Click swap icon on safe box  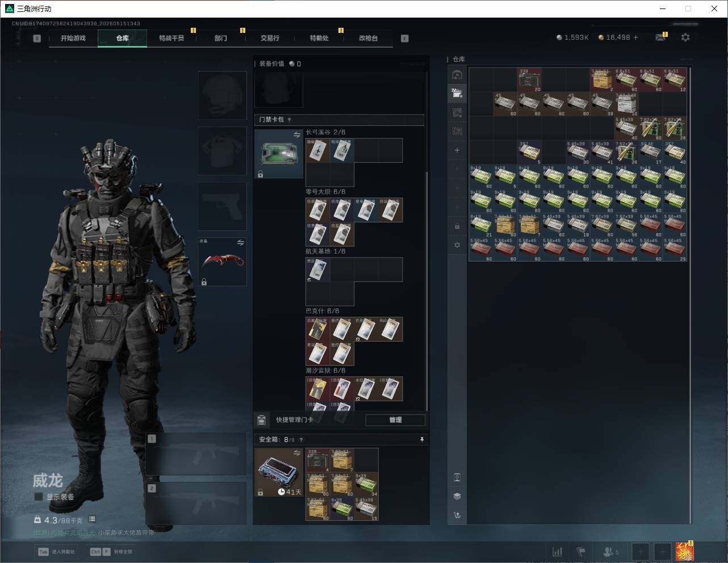coord(296,453)
